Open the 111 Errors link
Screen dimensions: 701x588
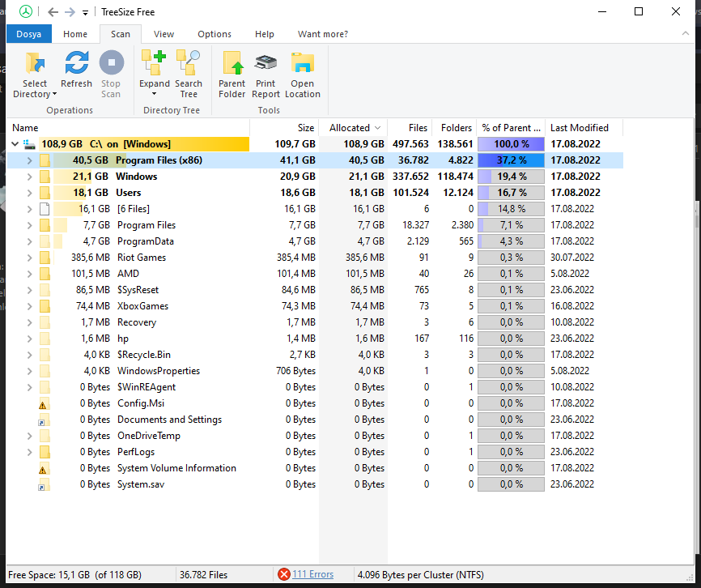click(312, 574)
